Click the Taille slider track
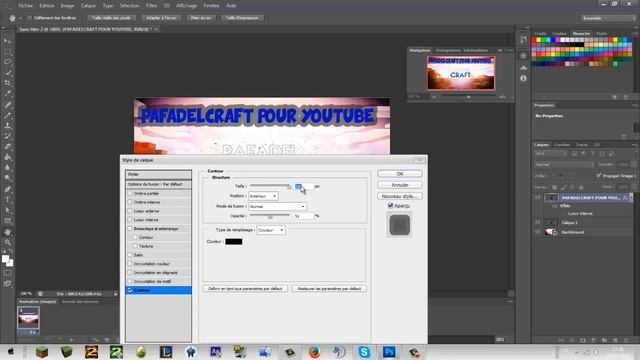The width and height of the screenshot is (640, 360). coord(270,186)
